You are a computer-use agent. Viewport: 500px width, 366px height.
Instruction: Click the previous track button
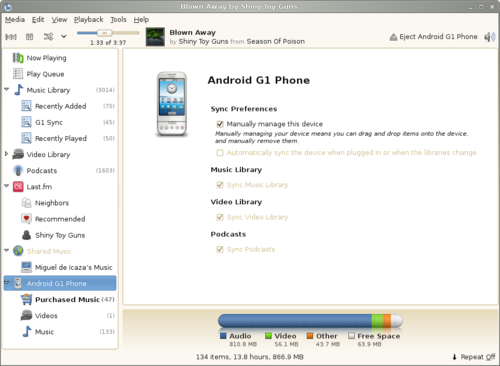point(11,37)
